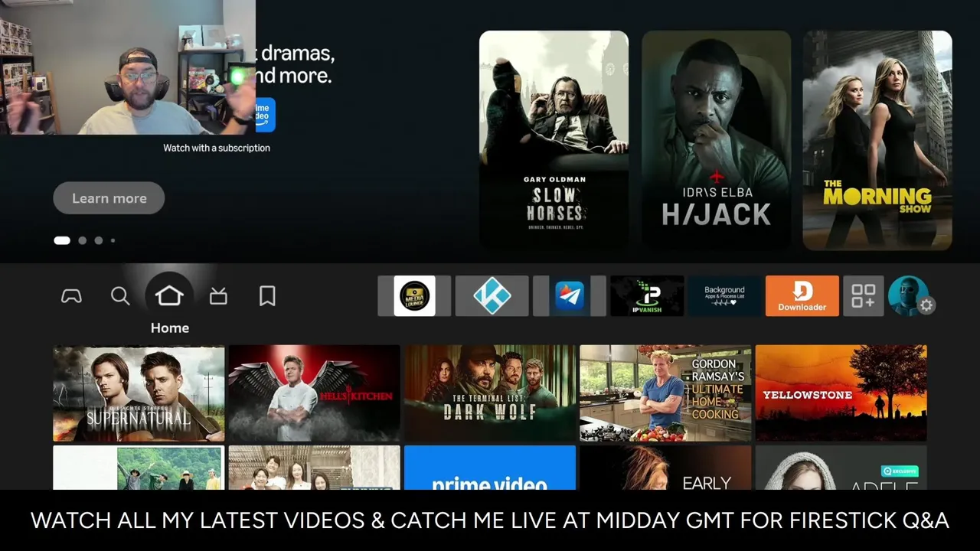
Task: Open the bookmark watchlist icon
Action: tap(267, 296)
